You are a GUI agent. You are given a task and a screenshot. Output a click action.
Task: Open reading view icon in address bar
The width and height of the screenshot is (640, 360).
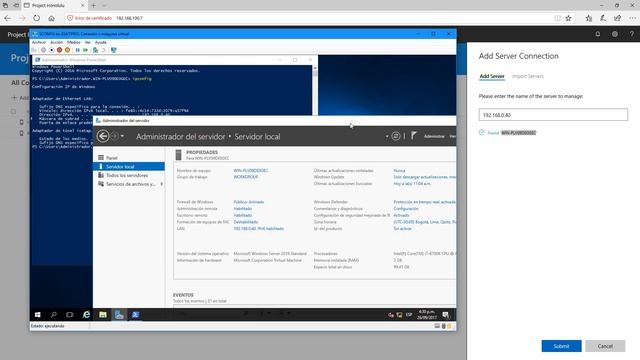[x=557, y=18]
